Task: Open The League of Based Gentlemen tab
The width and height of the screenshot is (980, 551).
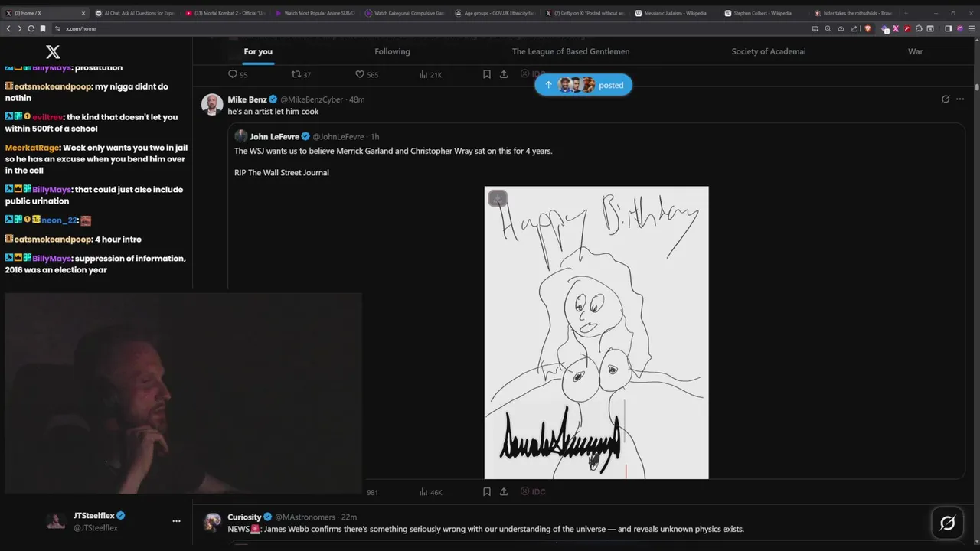Action: tap(570, 51)
